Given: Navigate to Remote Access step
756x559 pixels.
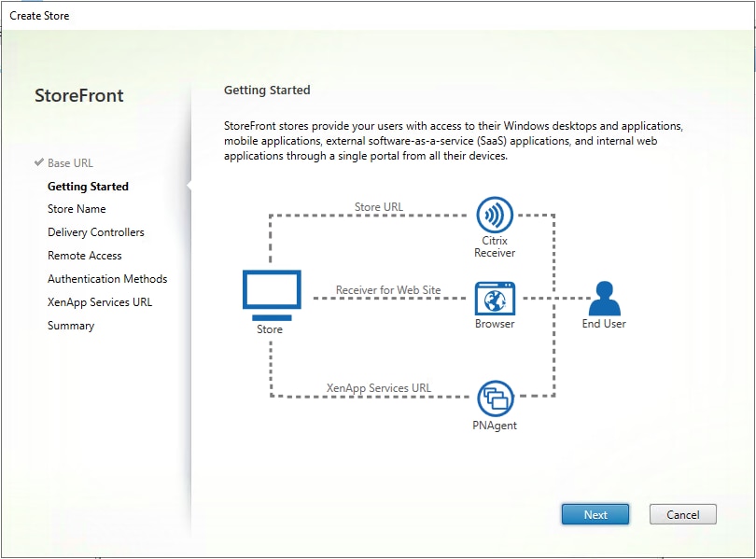Looking at the screenshot, I should coord(84,255).
